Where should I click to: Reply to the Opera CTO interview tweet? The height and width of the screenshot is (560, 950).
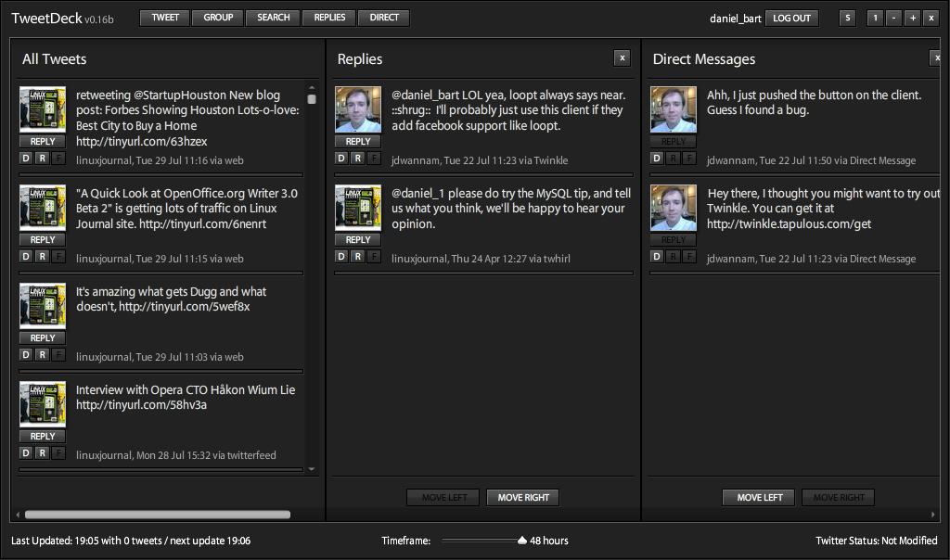43,436
